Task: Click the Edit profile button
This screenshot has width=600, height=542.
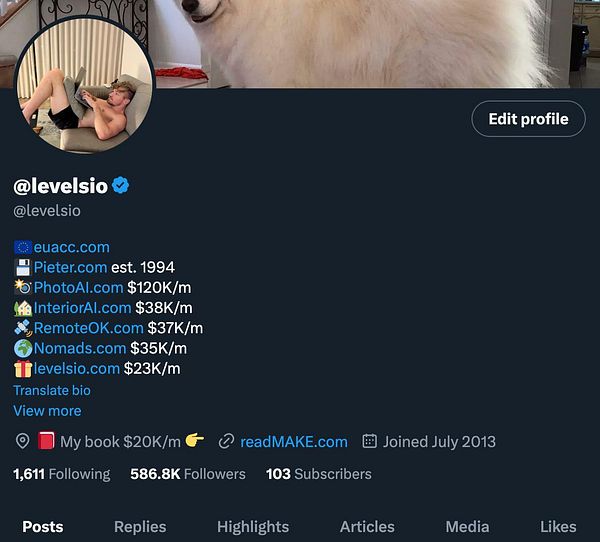Action: click(528, 119)
